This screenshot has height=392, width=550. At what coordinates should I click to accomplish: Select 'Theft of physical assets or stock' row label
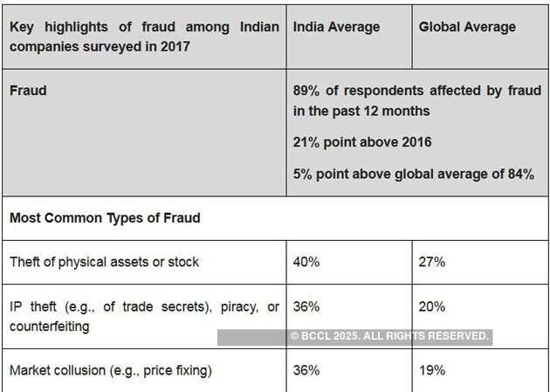pyautogui.click(x=104, y=261)
